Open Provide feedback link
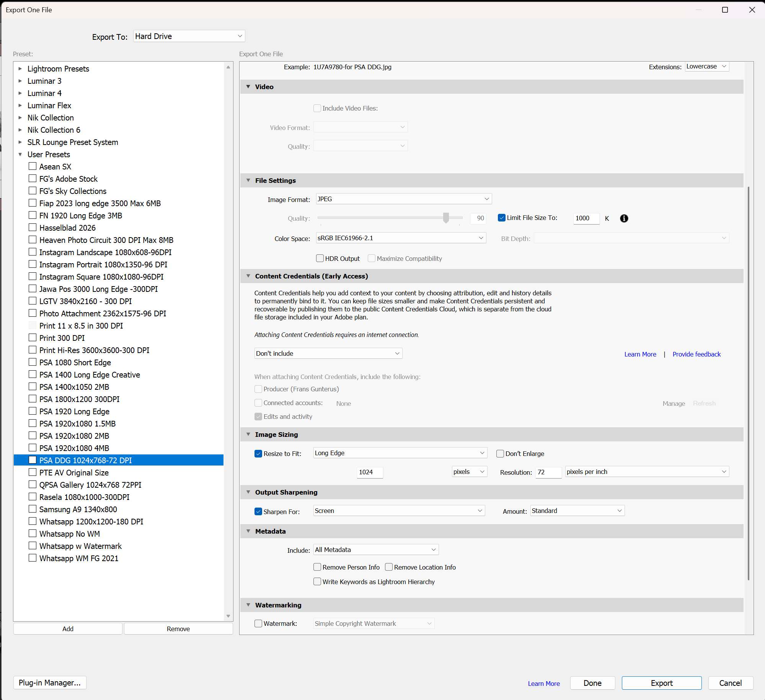 click(696, 354)
